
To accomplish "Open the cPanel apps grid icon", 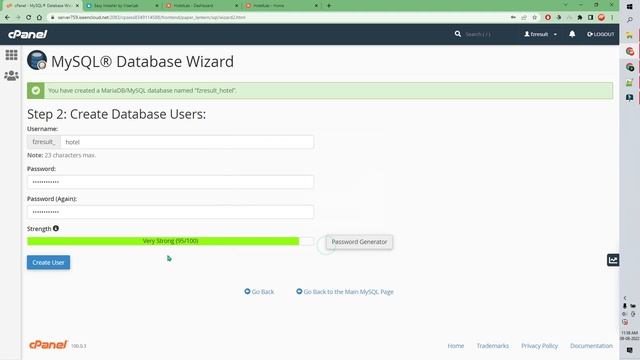I will (x=11, y=55).
